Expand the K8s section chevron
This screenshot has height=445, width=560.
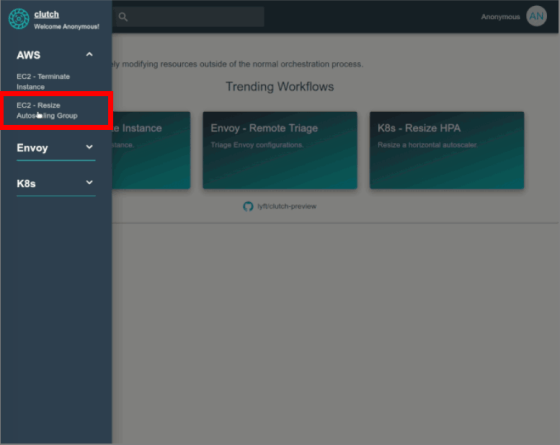pos(89,182)
